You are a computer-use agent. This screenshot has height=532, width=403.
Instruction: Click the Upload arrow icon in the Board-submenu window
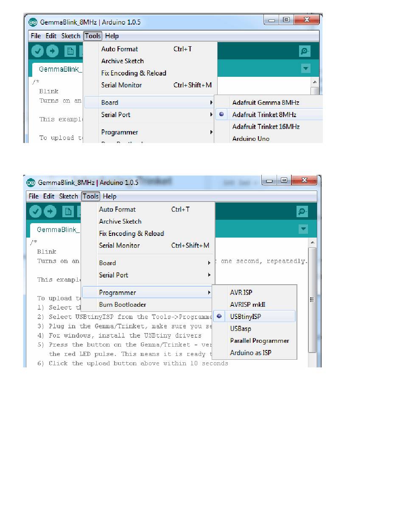click(52, 51)
